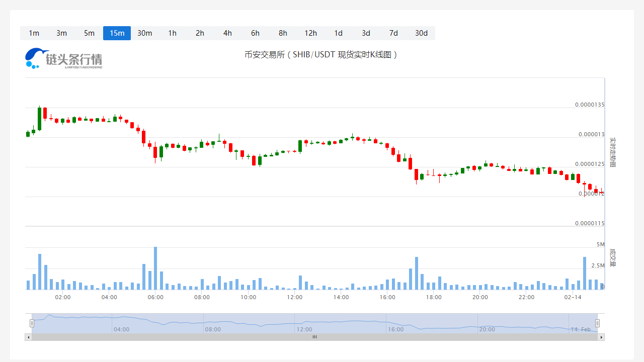This screenshot has height=362, width=644.
Task: Select the 7d timeframe tab
Action: click(393, 33)
